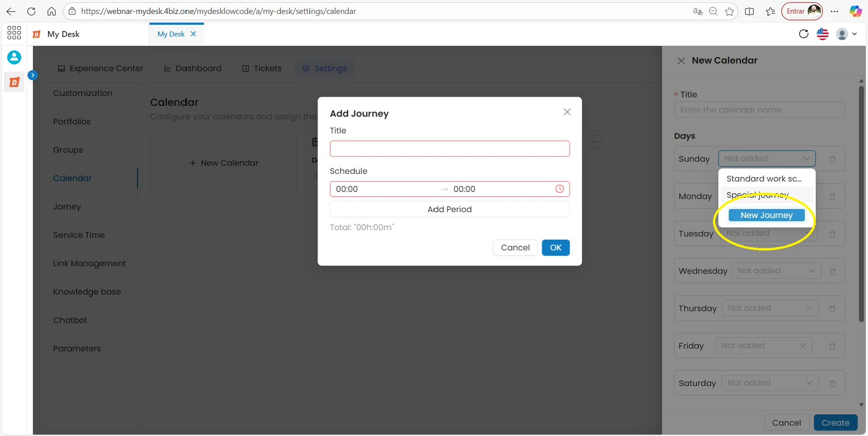Click the New Journey button

coord(766,215)
